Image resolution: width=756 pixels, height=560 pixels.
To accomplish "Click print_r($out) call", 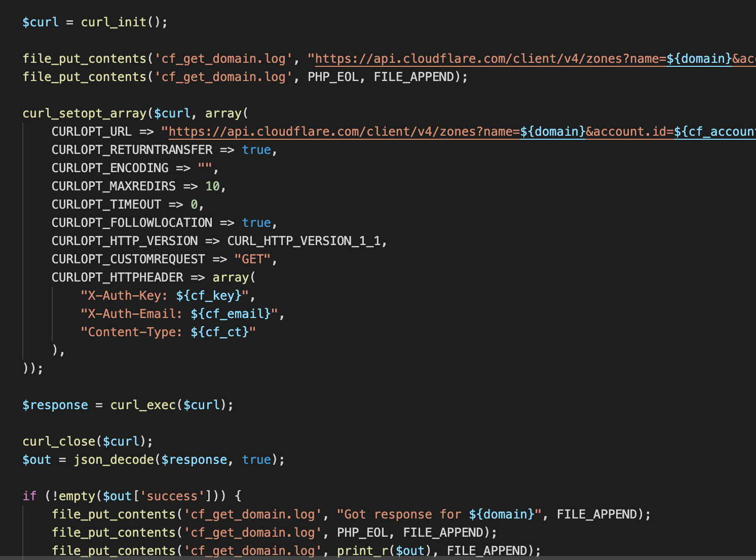I will pos(385,551).
